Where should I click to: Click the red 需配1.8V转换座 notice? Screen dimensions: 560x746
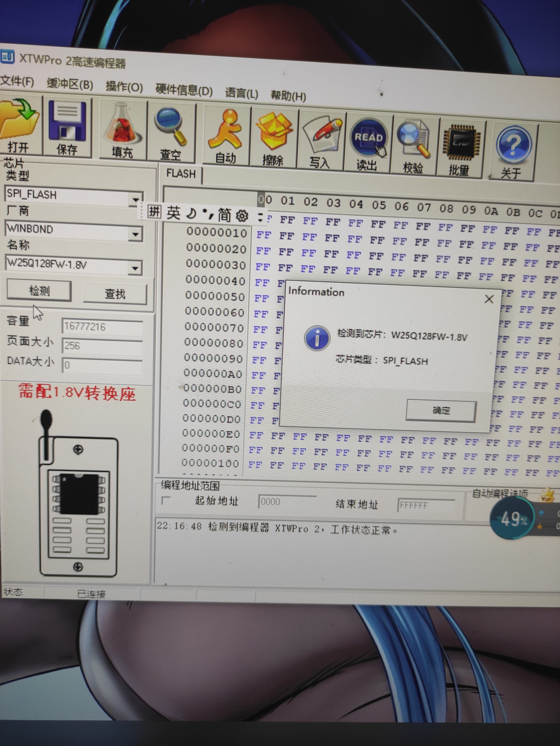[x=77, y=393]
